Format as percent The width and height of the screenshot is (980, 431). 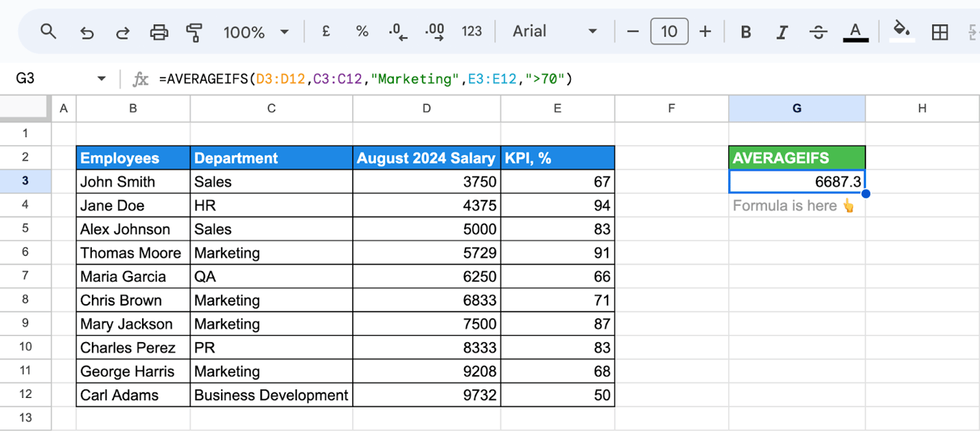pos(362,32)
